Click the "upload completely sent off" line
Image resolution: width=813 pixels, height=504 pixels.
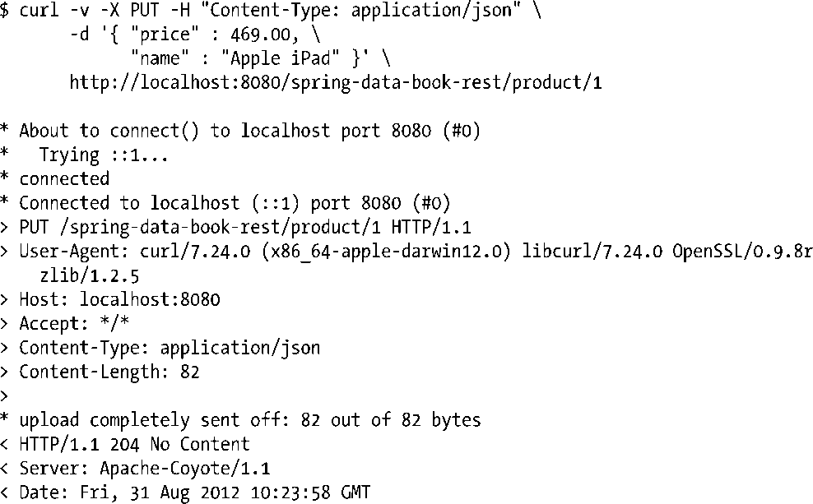[249, 420]
